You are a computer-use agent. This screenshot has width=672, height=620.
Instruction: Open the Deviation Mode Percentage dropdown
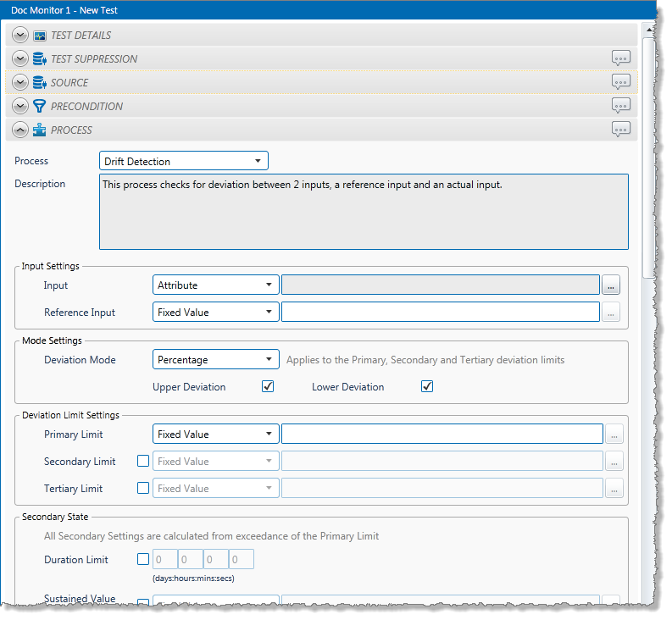coord(216,360)
